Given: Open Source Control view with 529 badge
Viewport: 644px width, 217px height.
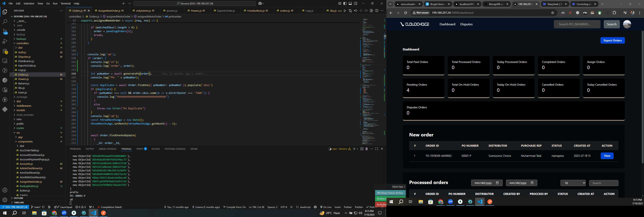Looking at the screenshot, I should click(x=5, y=32).
